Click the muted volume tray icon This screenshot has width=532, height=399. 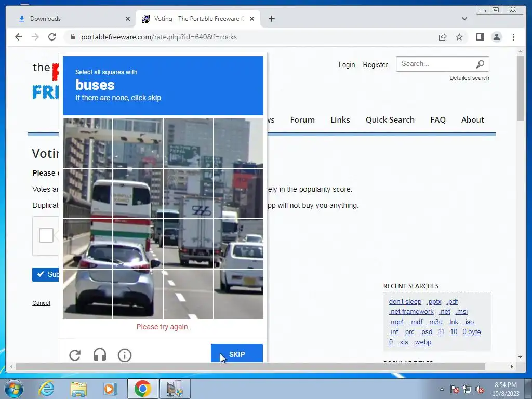tap(480, 390)
